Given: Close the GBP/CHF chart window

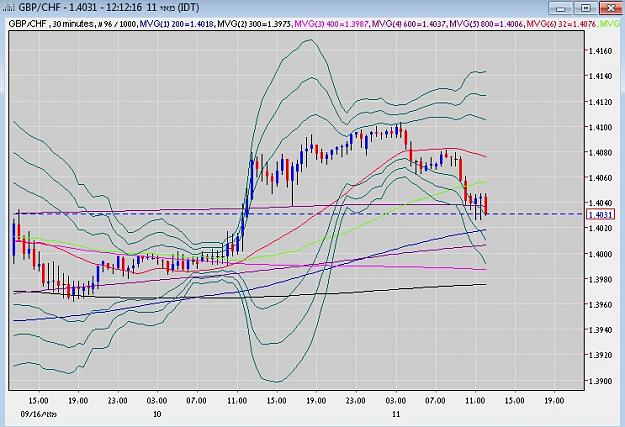Looking at the screenshot, I should coord(611,8).
